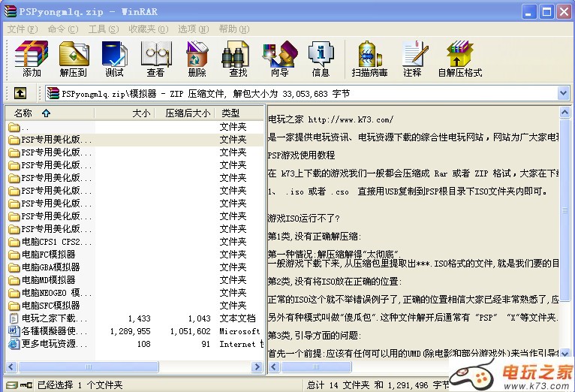Image resolution: width=575 pixels, height=392 pixels.
Task: Select the 电玩之家下载... text file
Action: point(48,318)
